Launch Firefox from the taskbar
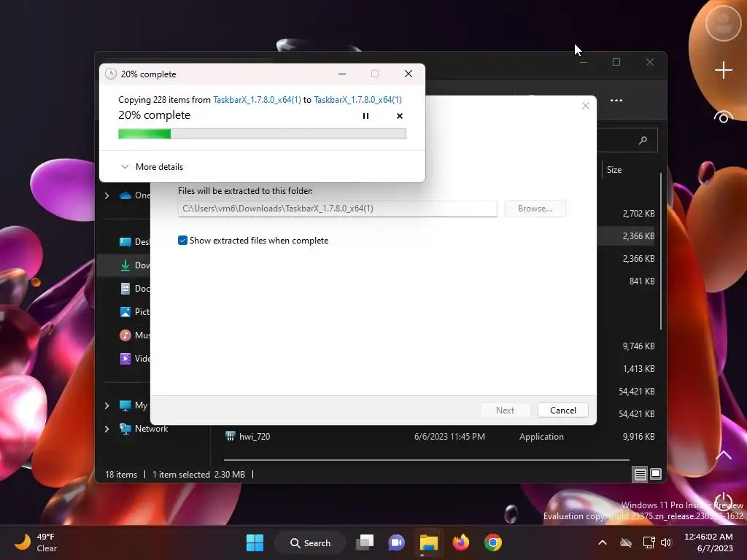The image size is (747, 560). (461, 542)
